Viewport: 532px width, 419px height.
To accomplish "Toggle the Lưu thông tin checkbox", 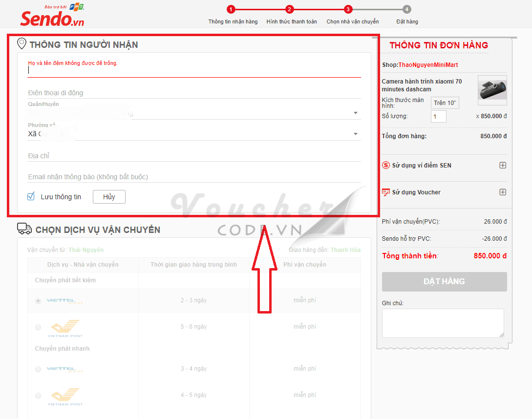I will (31, 197).
